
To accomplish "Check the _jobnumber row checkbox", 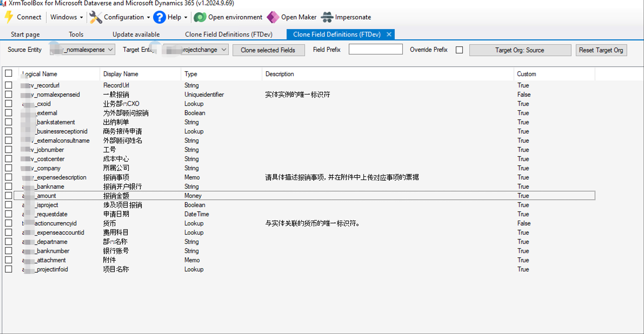I will [9, 149].
